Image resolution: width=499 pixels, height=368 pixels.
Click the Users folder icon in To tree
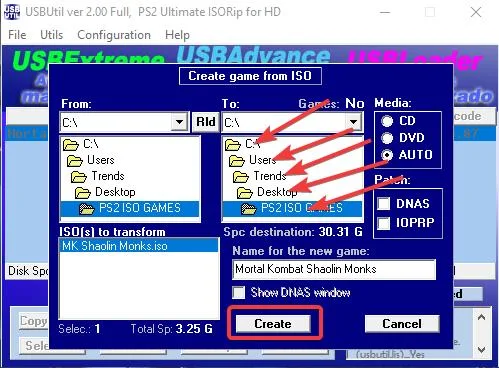tap(237, 161)
